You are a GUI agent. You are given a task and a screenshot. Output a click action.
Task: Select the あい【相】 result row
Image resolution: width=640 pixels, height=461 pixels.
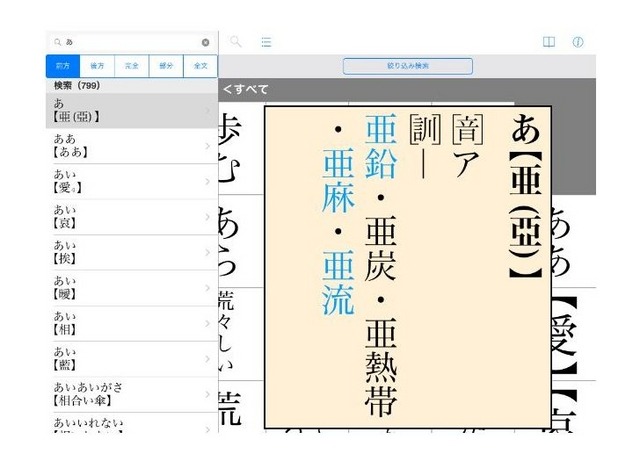132,324
